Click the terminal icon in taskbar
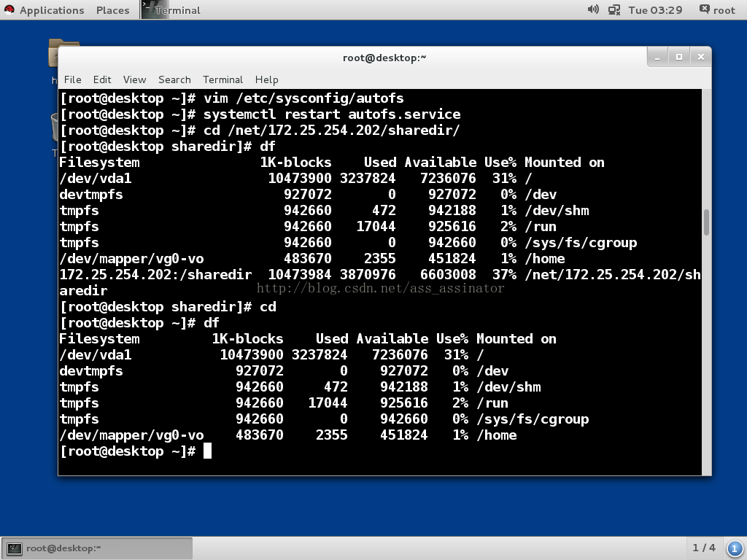Image resolution: width=747 pixels, height=560 pixels. (x=15, y=548)
